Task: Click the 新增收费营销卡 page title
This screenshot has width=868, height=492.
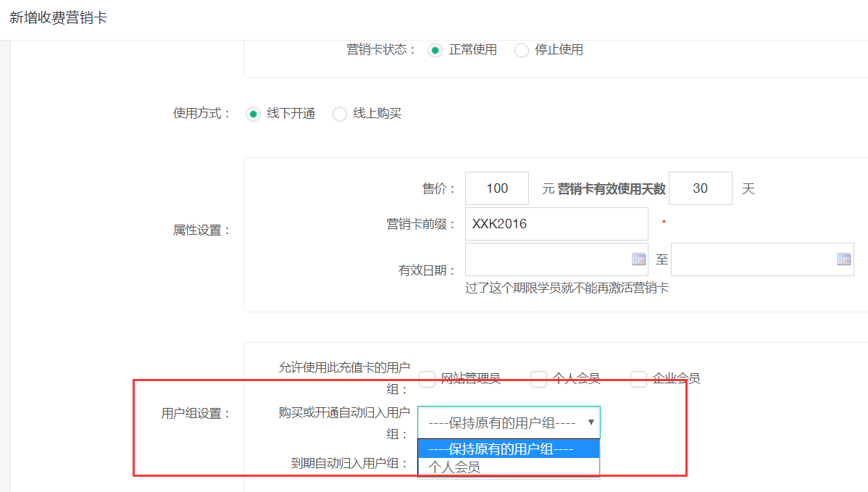Action: coord(58,18)
